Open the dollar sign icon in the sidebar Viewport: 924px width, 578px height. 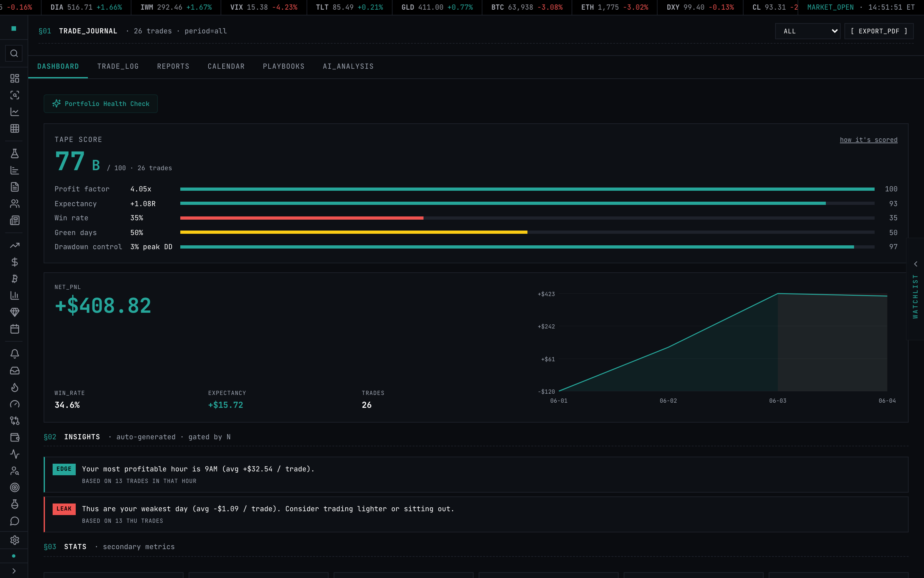tap(14, 262)
